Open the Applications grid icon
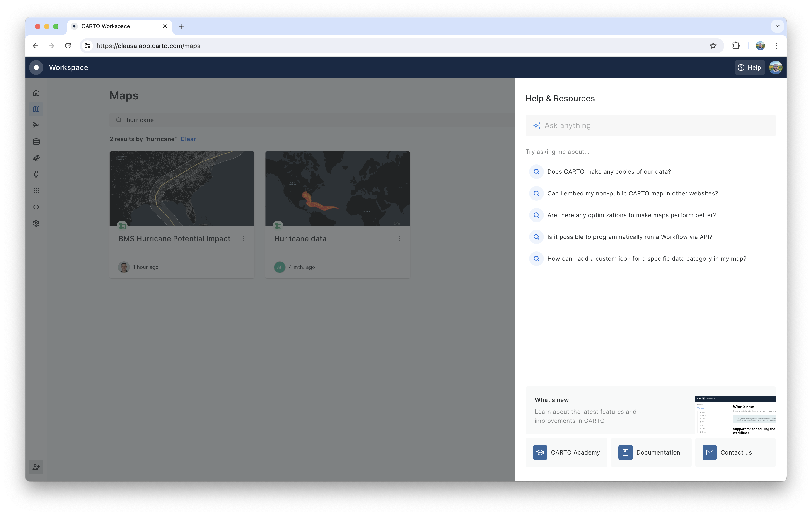 [36, 191]
